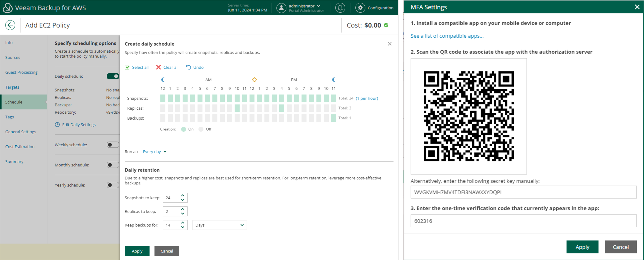Open the Tags wizard step
Viewport: 644px width, 260px height.
(9, 117)
